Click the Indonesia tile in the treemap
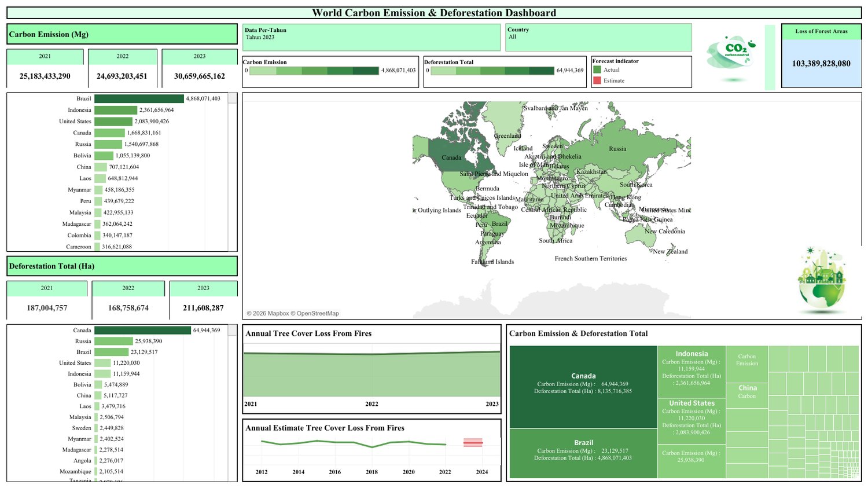The height and width of the screenshot is (488, 868). [x=692, y=372]
